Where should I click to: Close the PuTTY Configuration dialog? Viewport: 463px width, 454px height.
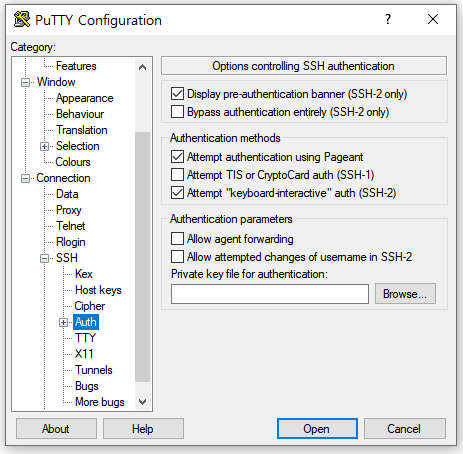click(433, 19)
